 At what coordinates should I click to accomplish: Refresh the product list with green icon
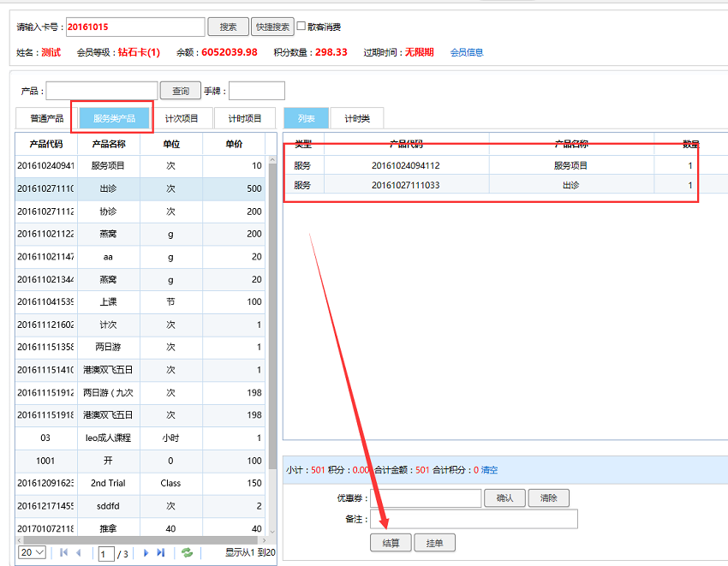tap(187, 553)
